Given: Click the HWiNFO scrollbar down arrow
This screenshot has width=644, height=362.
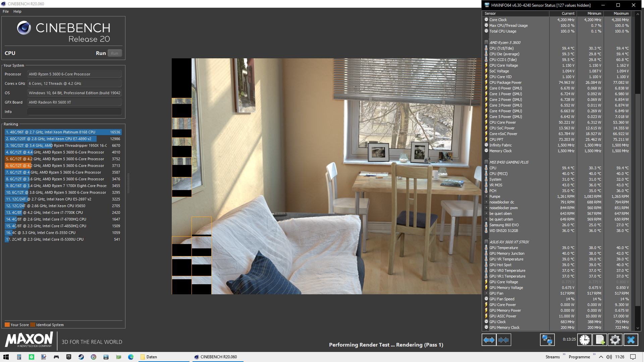Looking at the screenshot, I should 638,328.
